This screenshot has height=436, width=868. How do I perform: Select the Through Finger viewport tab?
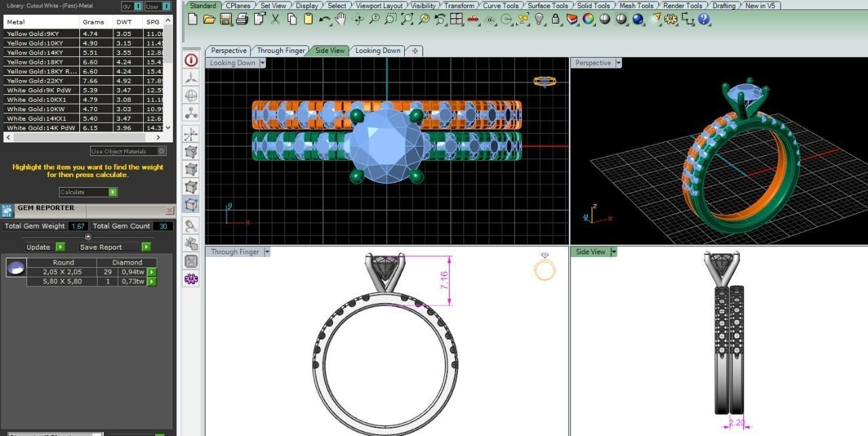tap(281, 50)
